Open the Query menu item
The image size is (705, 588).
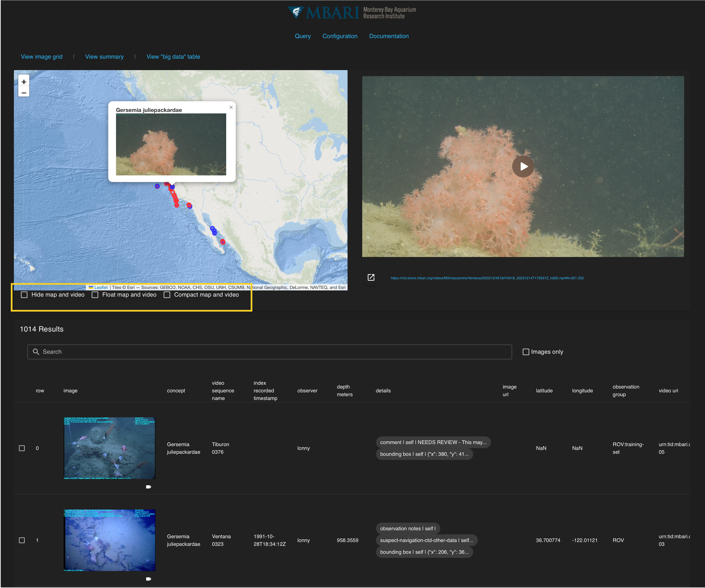click(303, 36)
